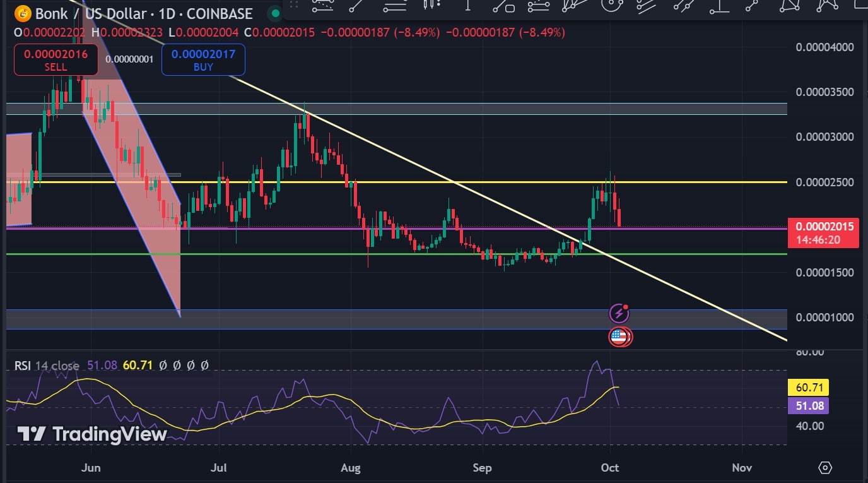Click the BUY 0.00002017 button
868x483 pixels.
(203, 59)
